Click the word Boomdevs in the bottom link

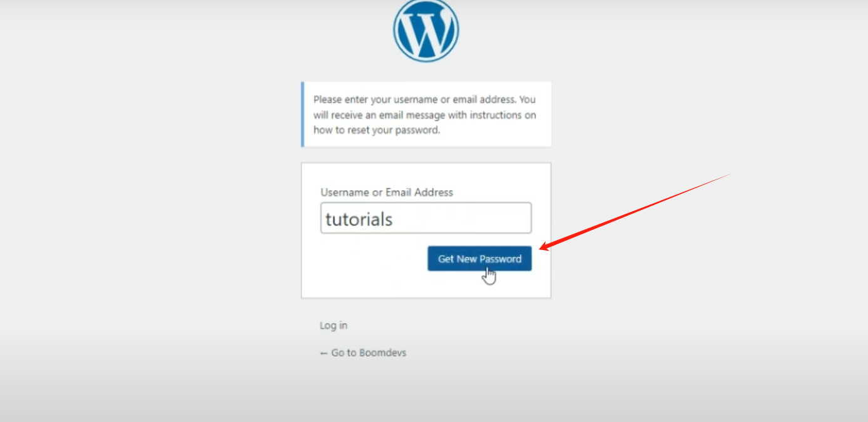(382, 353)
